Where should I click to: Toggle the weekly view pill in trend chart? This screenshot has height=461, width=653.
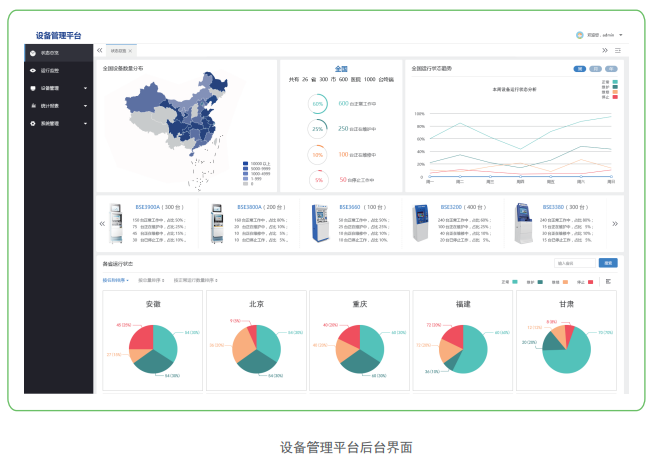(x=580, y=69)
